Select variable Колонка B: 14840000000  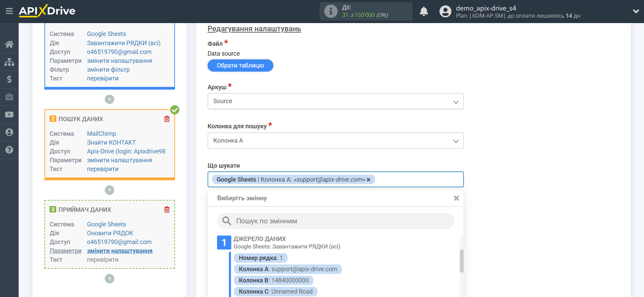[x=274, y=280]
